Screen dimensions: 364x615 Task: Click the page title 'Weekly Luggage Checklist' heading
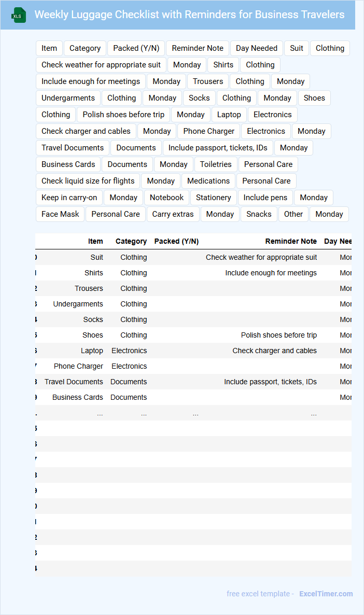[x=189, y=15]
